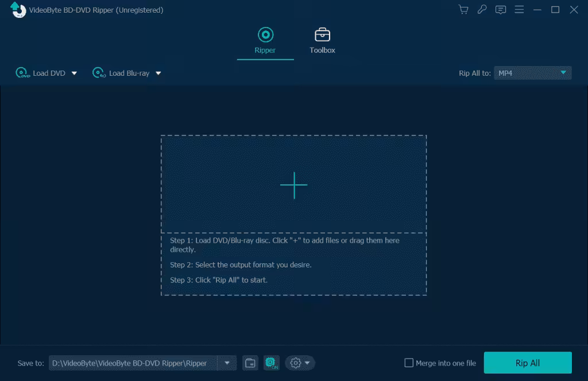
Task: Expand the Save to path dropdown arrow
Action: 227,363
